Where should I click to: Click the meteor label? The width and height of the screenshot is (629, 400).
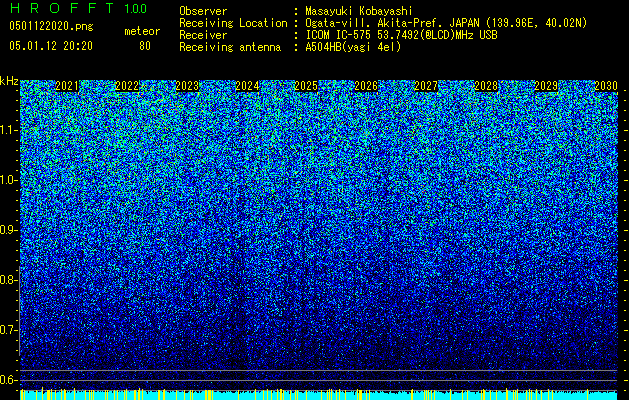(x=142, y=31)
